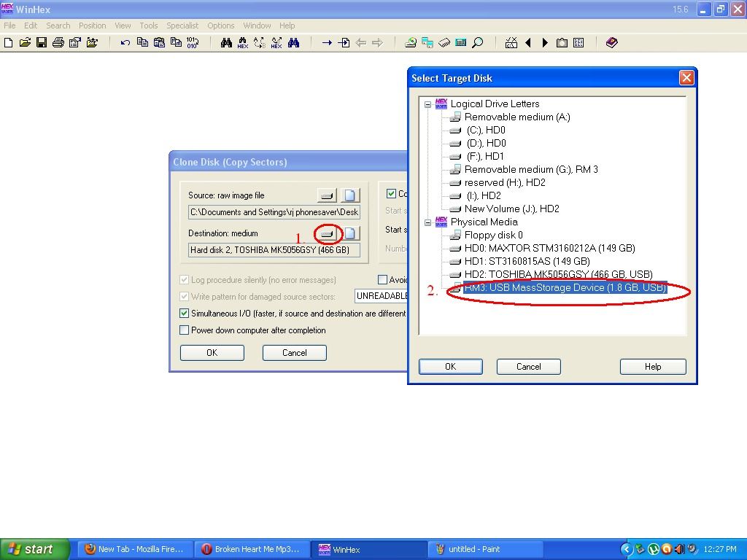Screen dimensions: 747x560
Task: Open the Position menu
Action: pyautogui.click(x=92, y=26)
